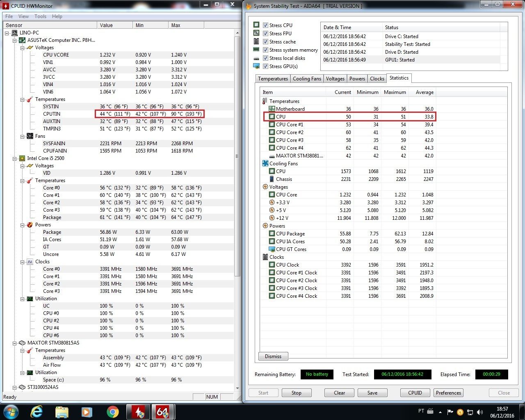Click the HWMonitor vertical scrollbar thumb
525x420 pixels.
tap(237, 156)
